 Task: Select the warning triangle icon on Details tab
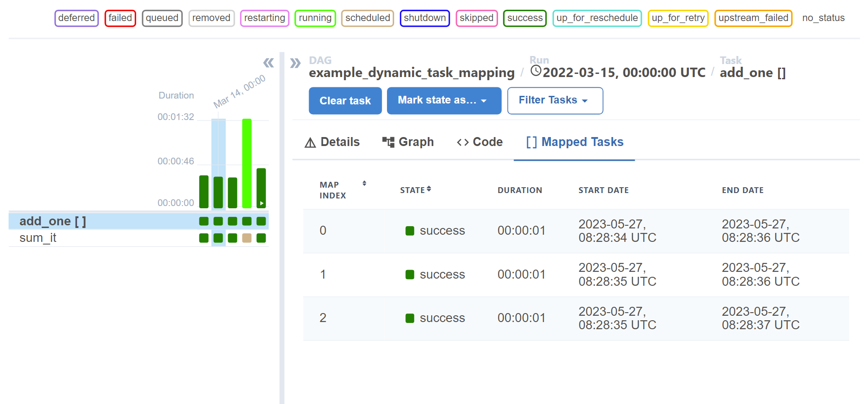[311, 142]
